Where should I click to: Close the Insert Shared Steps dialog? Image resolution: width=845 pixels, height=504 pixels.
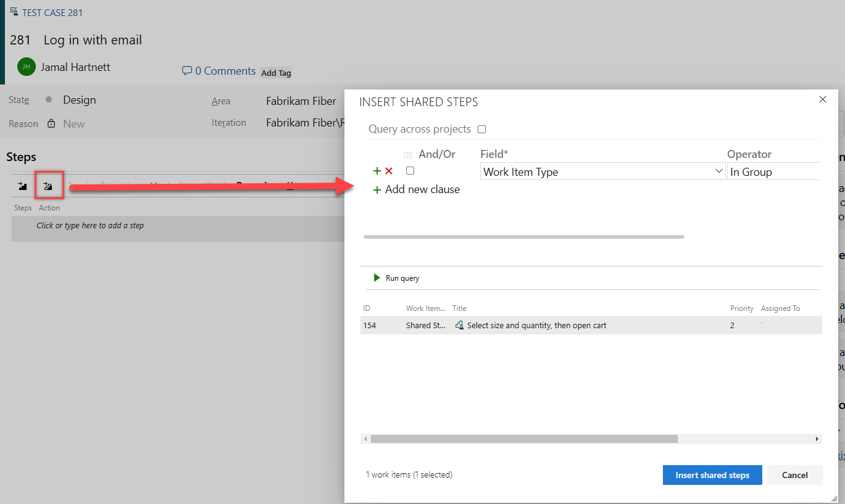822,99
